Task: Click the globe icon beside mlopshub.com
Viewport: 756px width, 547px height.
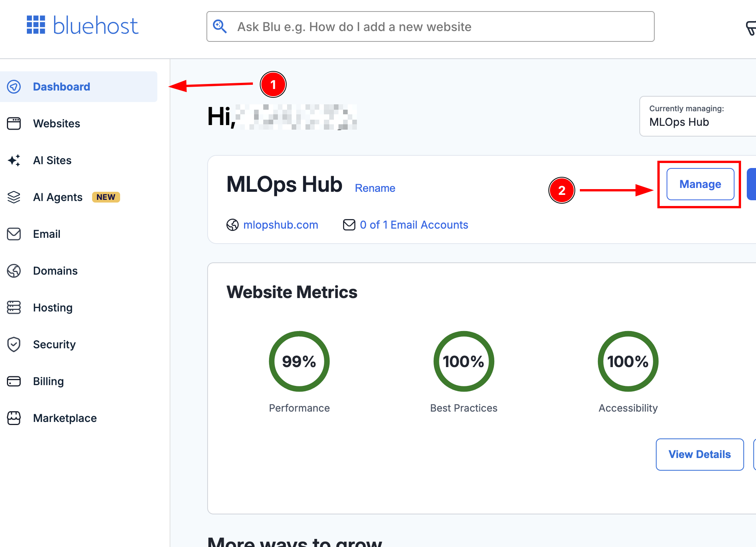Action: [x=233, y=225]
